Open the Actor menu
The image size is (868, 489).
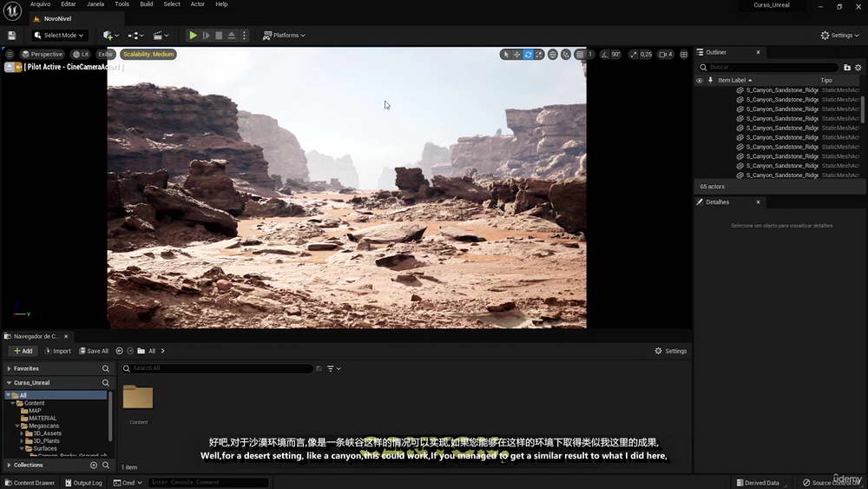(198, 4)
